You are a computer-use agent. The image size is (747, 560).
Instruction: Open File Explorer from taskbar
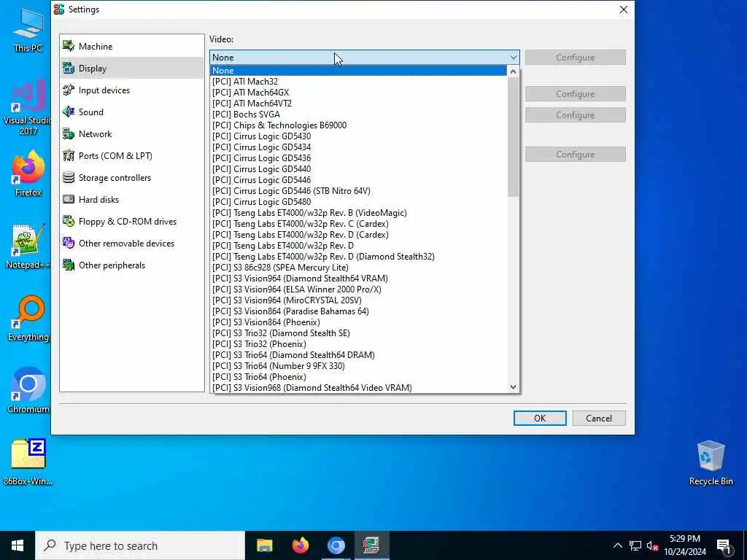pyautogui.click(x=264, y=545)
